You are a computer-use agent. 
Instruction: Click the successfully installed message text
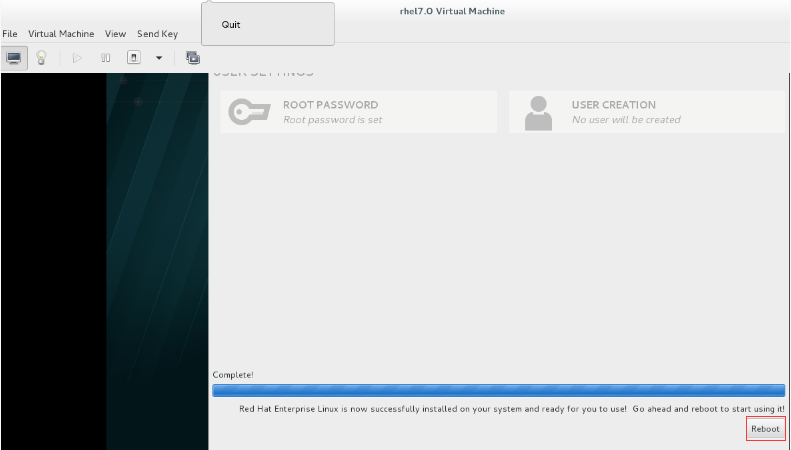pyautogui.click(x=512, y=409)
